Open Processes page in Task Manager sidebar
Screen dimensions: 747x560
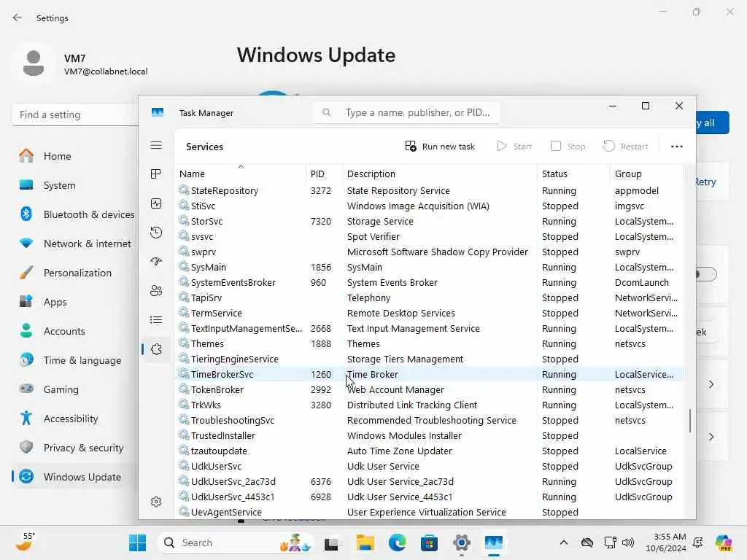(156, 174)
